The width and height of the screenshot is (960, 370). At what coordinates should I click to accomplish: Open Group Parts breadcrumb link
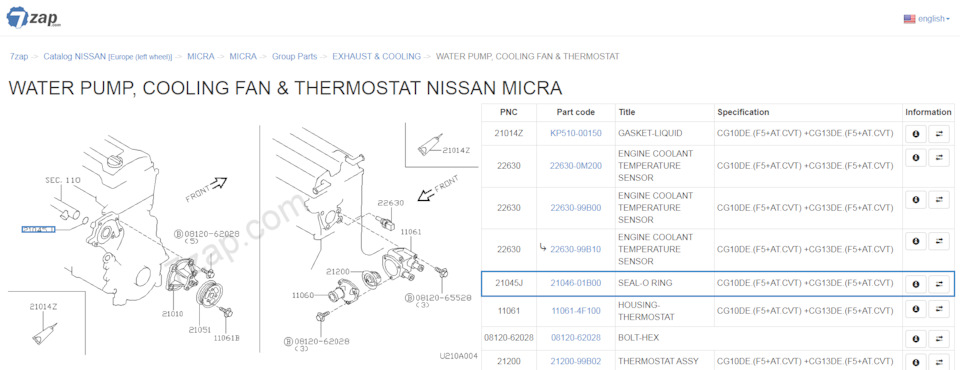point(294,56)
